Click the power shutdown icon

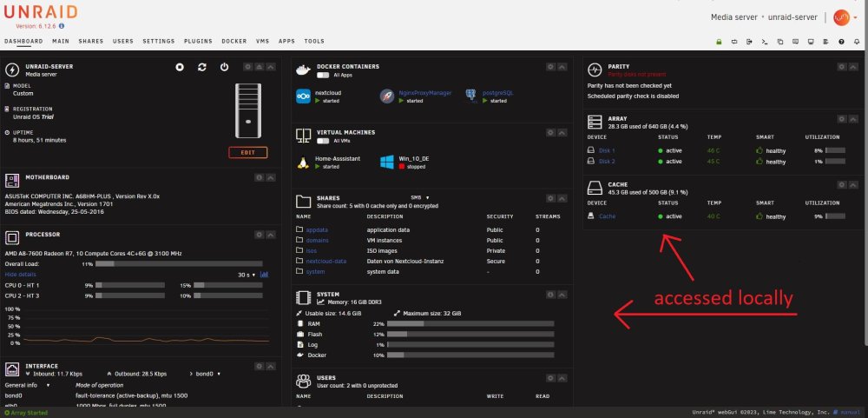[224, 67]
